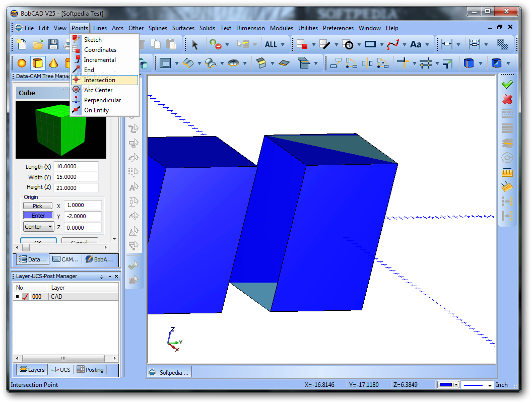Open the Surfaces menu
The height and width of the screenshot is (403, 532).
183,28
